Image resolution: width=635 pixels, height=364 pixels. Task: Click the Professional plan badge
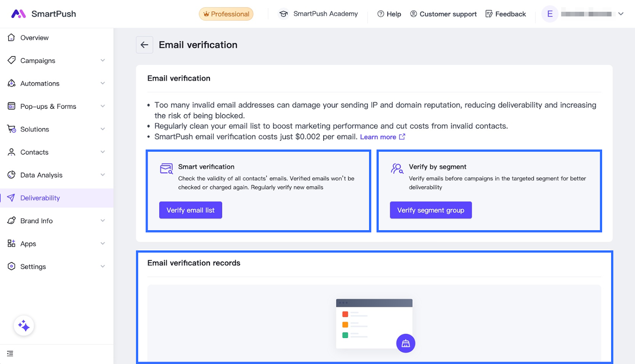point(226,14)
